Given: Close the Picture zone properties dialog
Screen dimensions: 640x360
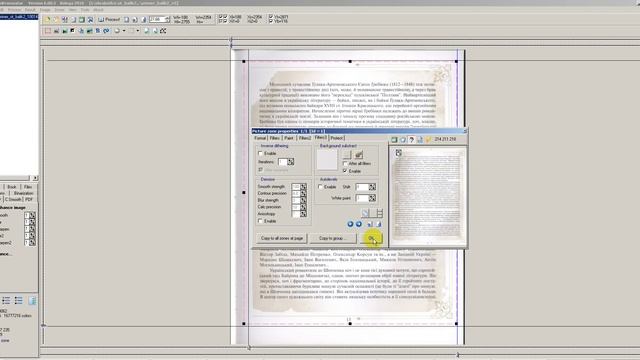Looking at the screenshot, I should click(465, 131).
